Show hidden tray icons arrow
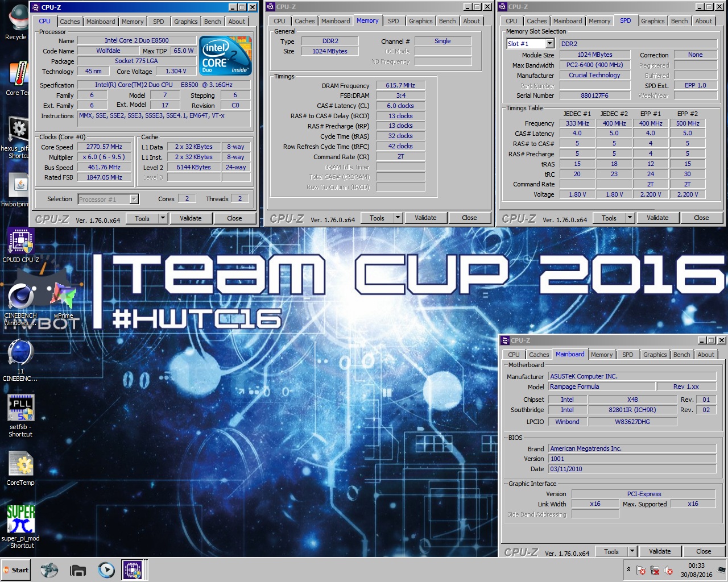This screenshot has width=728, height=582. coord(628,569)
